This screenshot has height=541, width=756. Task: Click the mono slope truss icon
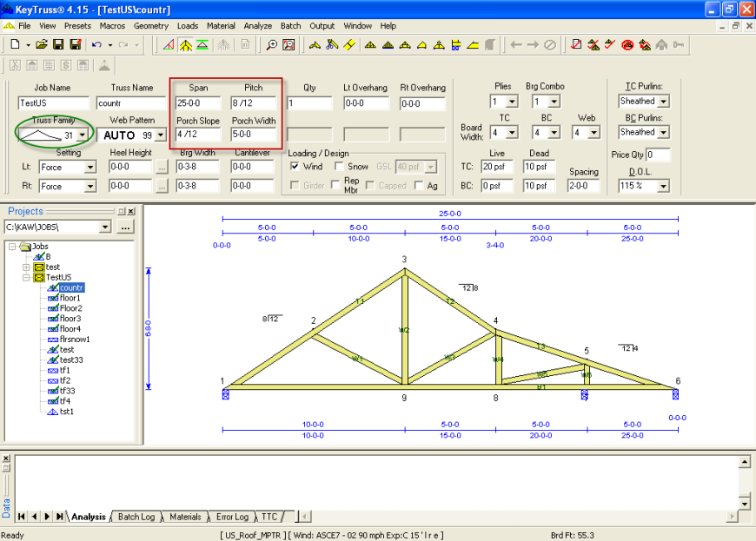pyautogui.click(x=474, y=45)
